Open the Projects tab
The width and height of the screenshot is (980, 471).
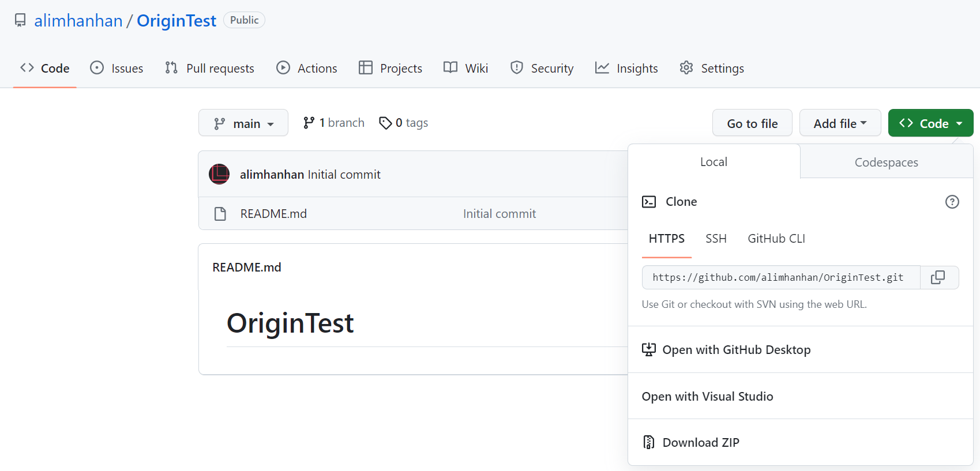tap(391, 68)
